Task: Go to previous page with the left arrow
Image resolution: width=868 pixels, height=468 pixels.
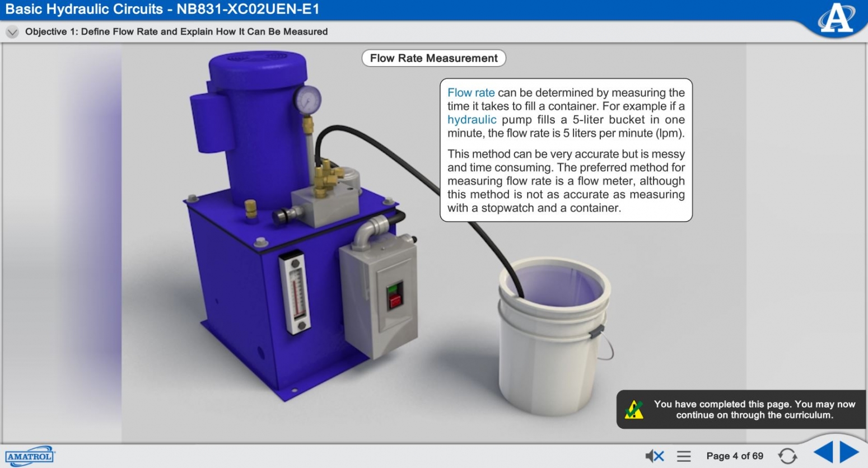Action: coord(823,452)
